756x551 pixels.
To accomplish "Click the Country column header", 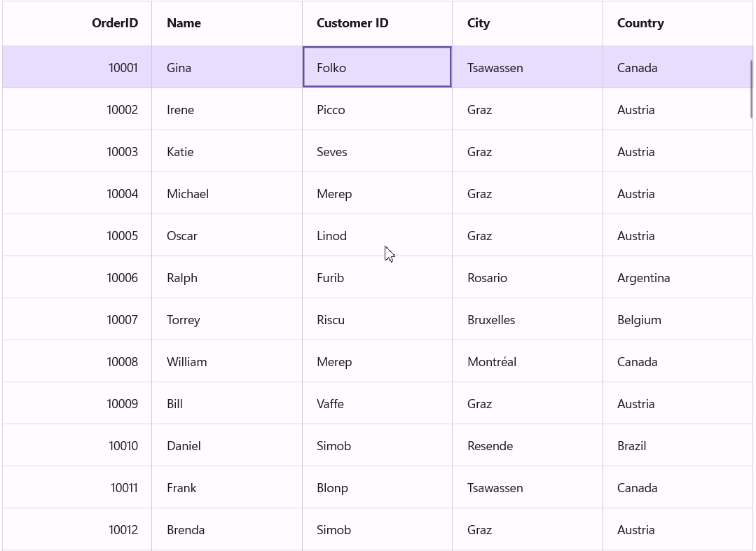I will point(640,23).
